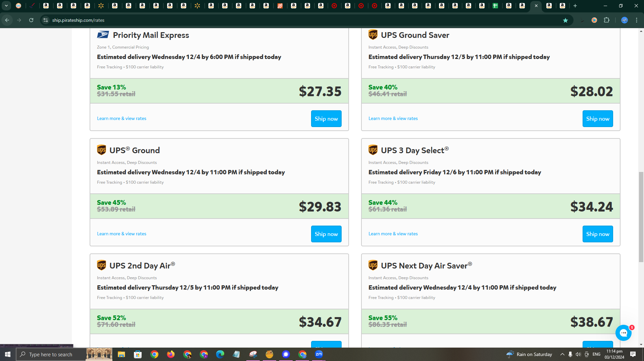Image resolution: width=644 pixels, height=361 pixels.
Task: View site information for ship.pirateship.com
Action: tap(46, 20)
